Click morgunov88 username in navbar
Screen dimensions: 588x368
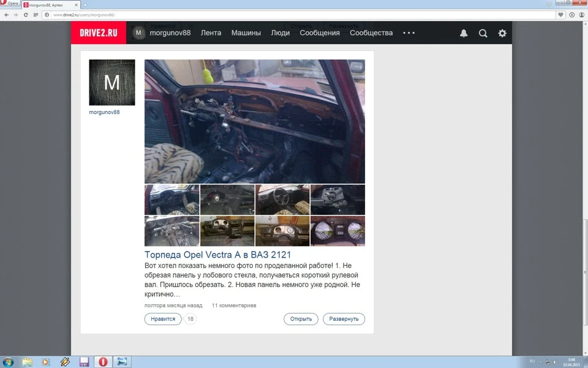point(170,33)
